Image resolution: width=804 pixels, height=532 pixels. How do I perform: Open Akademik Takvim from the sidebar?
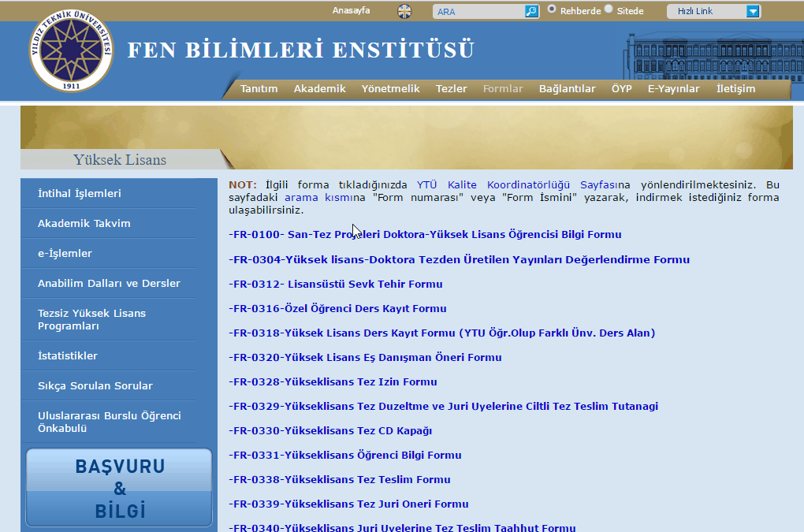tap(84, 224)
